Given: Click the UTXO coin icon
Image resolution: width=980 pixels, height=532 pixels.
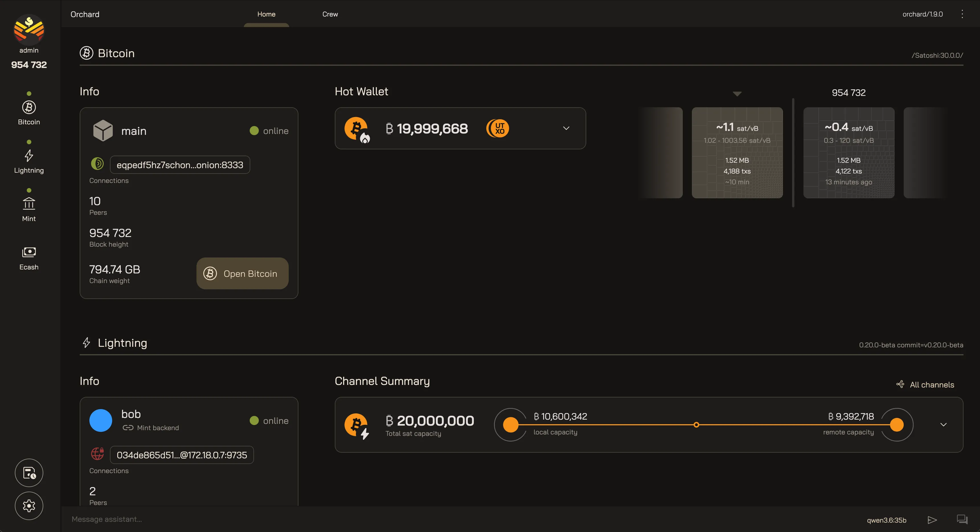Looking at the screenshot, I should (498, 128).
